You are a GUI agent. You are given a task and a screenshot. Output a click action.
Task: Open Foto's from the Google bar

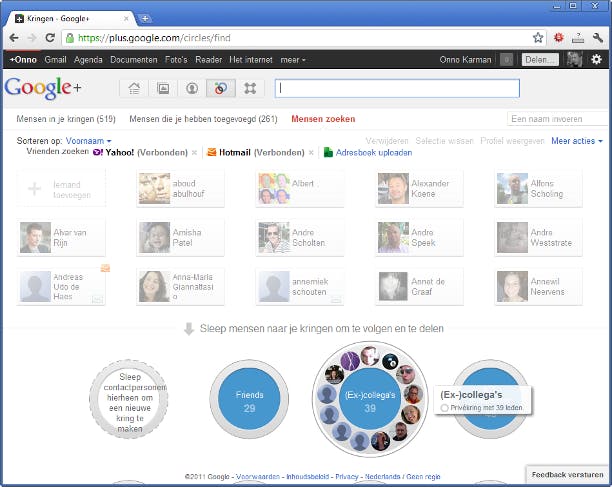point(176,60)
